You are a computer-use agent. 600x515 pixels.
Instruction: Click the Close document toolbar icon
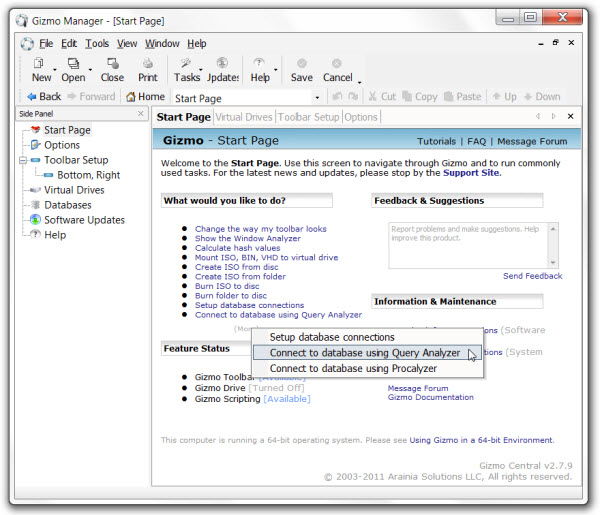click(x=112, y=64)
